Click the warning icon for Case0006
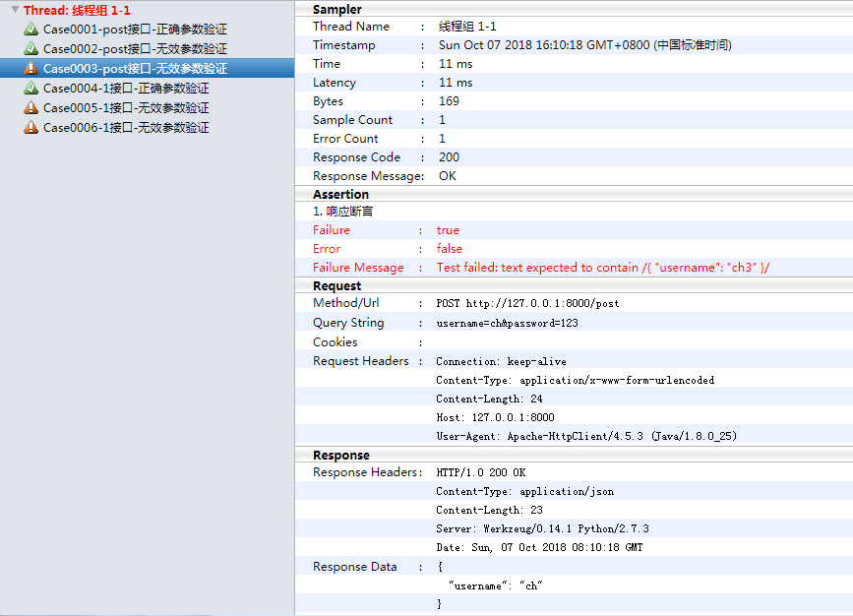 pyautogui.click(x=31, y=127)
